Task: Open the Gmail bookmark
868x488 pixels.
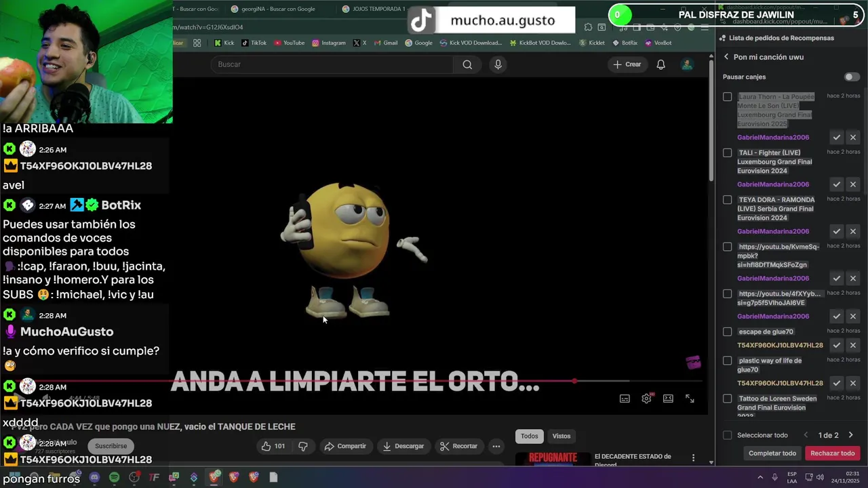Action: click(x=385, y=43)
